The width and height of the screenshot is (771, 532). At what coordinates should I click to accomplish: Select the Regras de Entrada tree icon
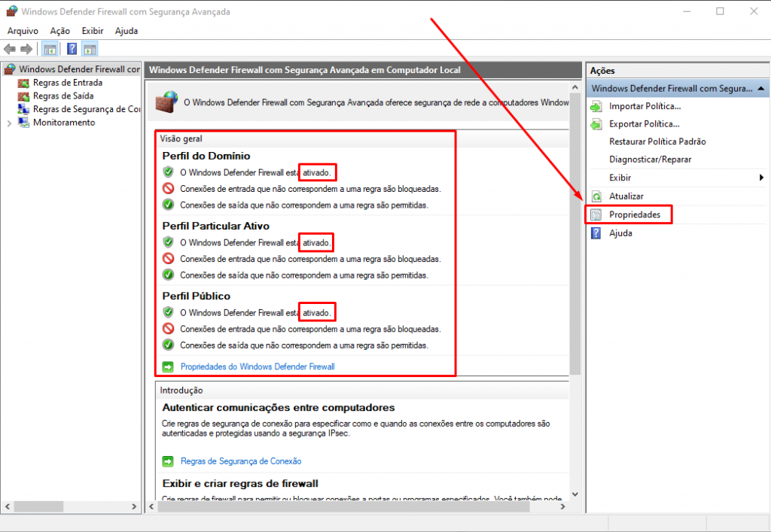pyautogui.click(x=23, y=83)
